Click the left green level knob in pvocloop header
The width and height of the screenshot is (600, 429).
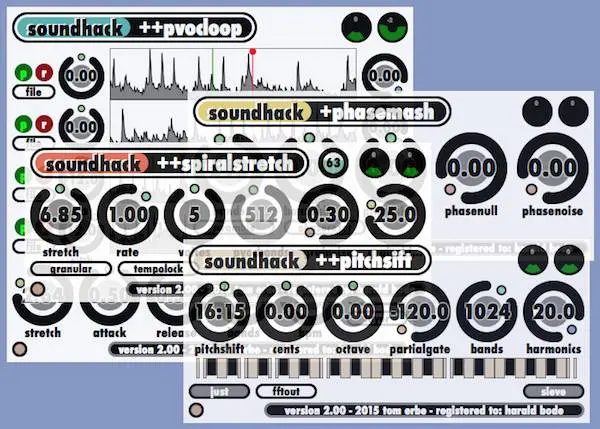click(x=356, y=28)
